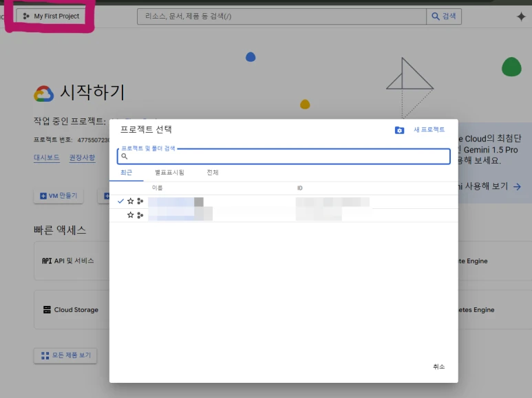Click the second project's ID cell
Viewport: 532px width, 398px height.
(319, 214)
